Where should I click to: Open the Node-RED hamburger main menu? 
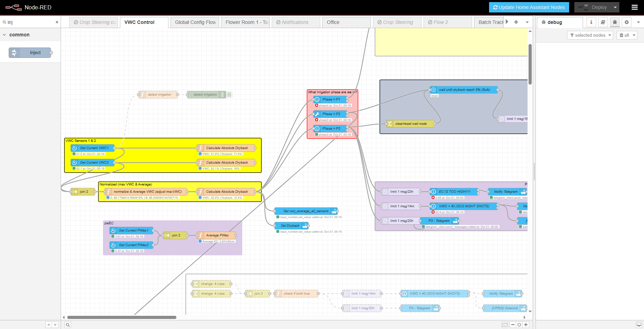[635, 7]
